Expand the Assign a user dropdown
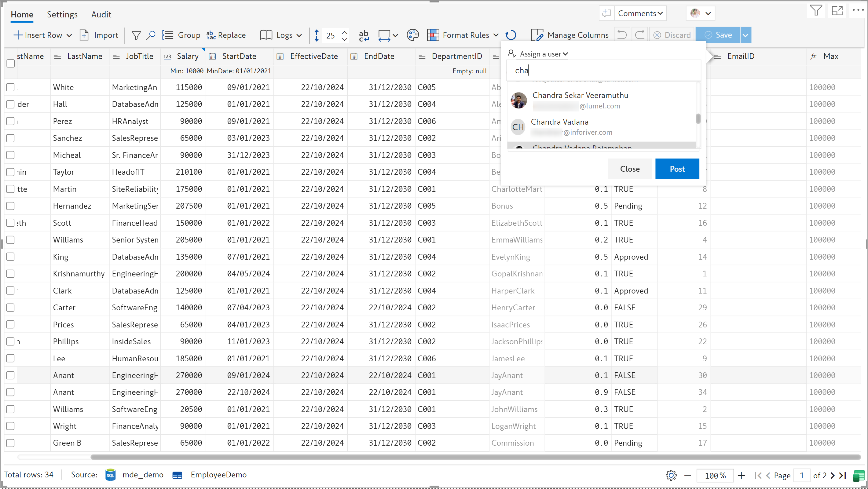Viewport: 868px width, 489px height. pyautogui.click(x=544, y=54)
